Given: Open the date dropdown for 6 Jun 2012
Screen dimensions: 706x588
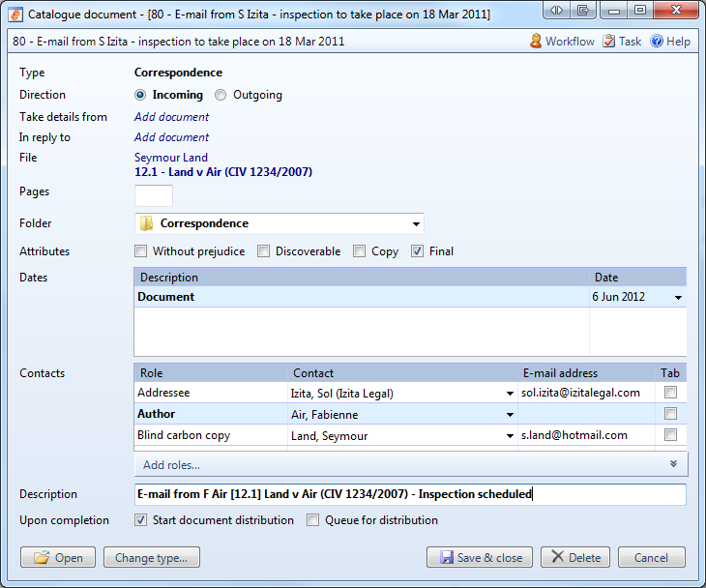Looking at the screenshot, I should pyautogui.click(x=678, y=298).
